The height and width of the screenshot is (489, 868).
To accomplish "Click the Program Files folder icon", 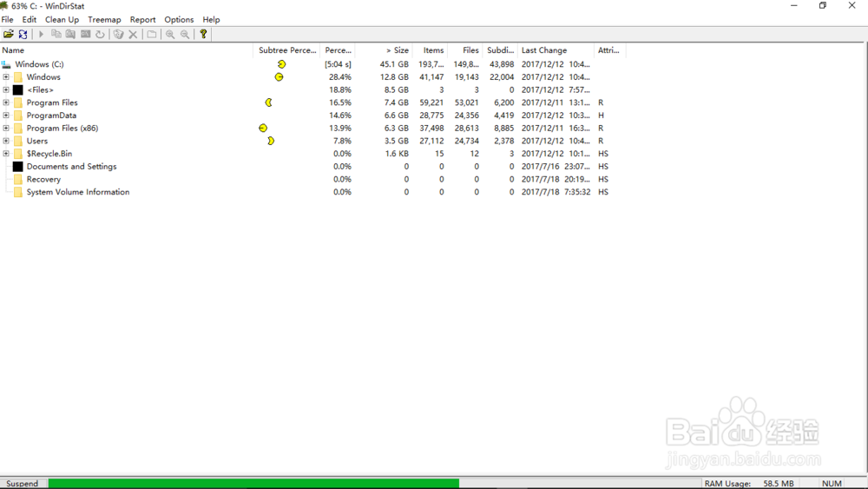I will point(18,102).
